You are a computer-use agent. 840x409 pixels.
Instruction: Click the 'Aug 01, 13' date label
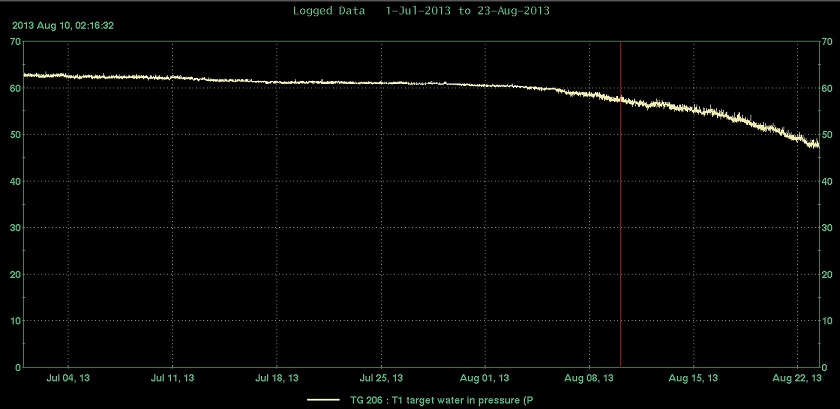[x=485, y=378]
